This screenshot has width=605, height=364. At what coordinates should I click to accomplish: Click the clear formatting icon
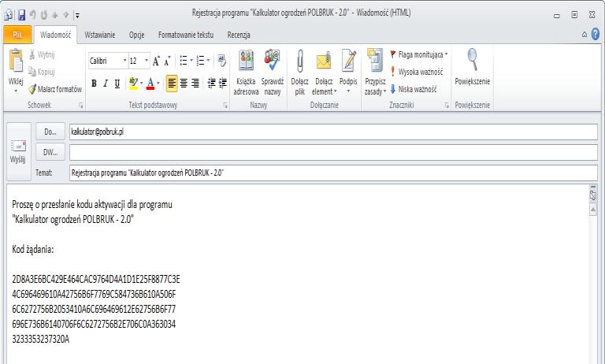(x=222, y=61)
